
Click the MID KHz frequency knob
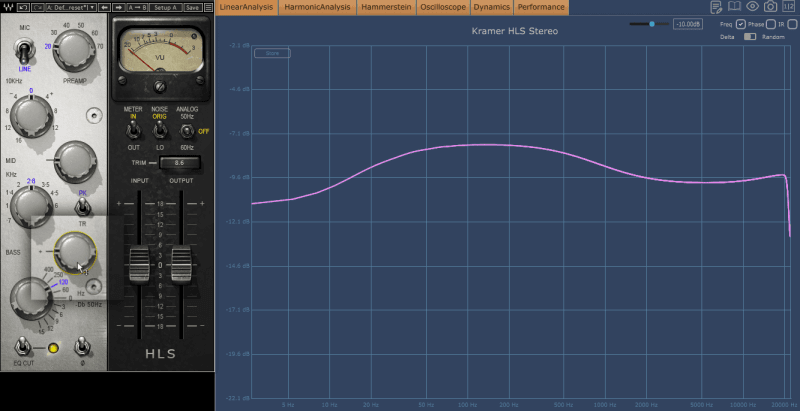click(x=31, y=207)
